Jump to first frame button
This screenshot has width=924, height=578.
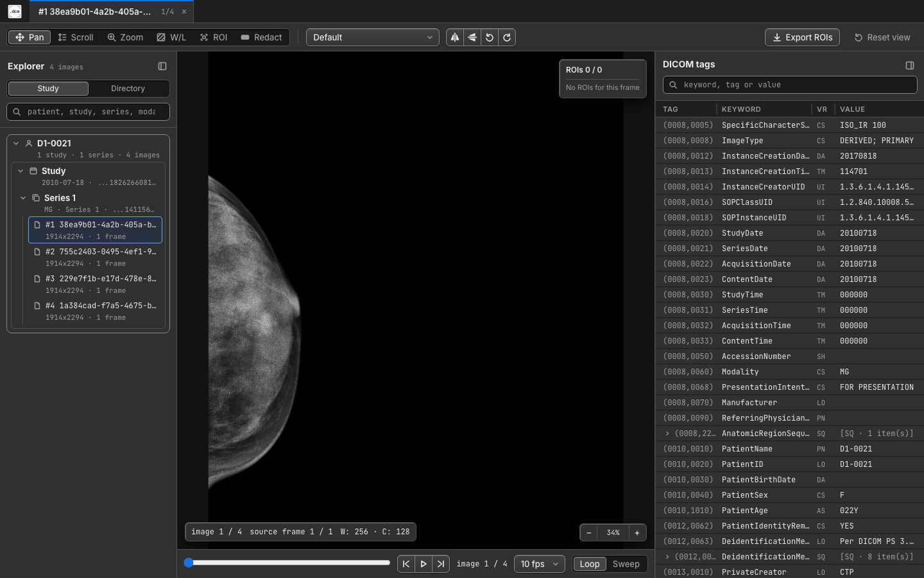pyautogui.click(x=406, y=564)
